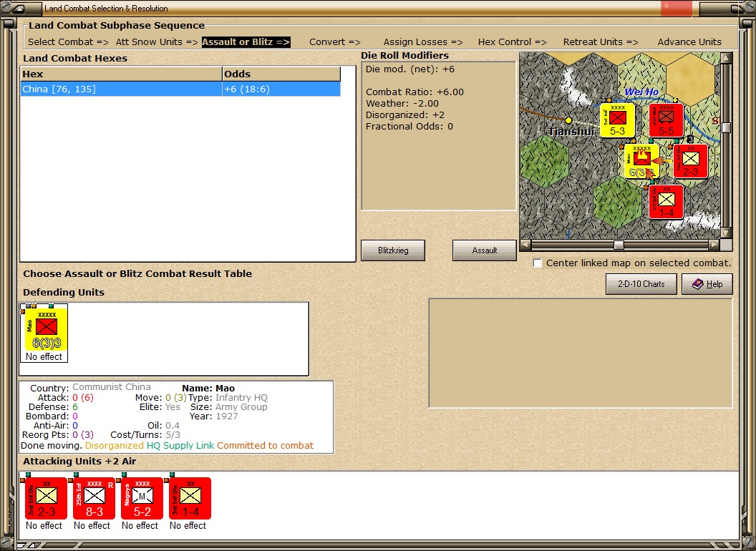This screenshot has height=551, width=756.
Task: Select the 2nd Inf Div 2-3 attacking unit
Action: pyautogui.click(x=46, y=499)
